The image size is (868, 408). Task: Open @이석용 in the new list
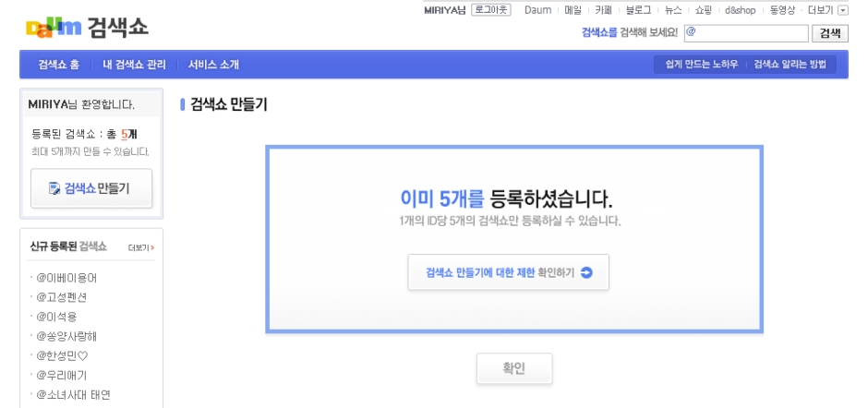(x=56, y=317)
